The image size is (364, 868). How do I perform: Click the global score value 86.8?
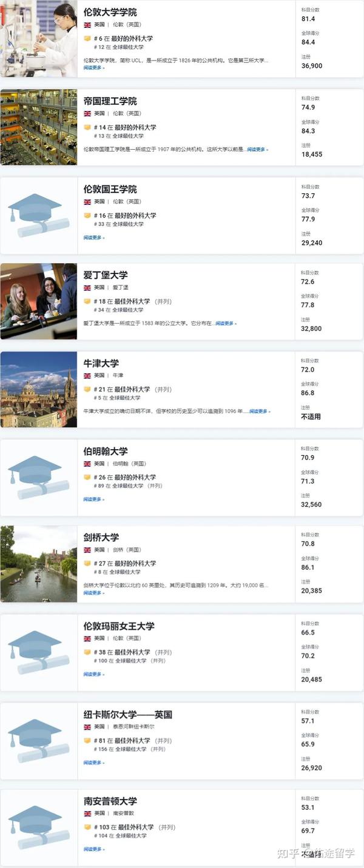308,393
